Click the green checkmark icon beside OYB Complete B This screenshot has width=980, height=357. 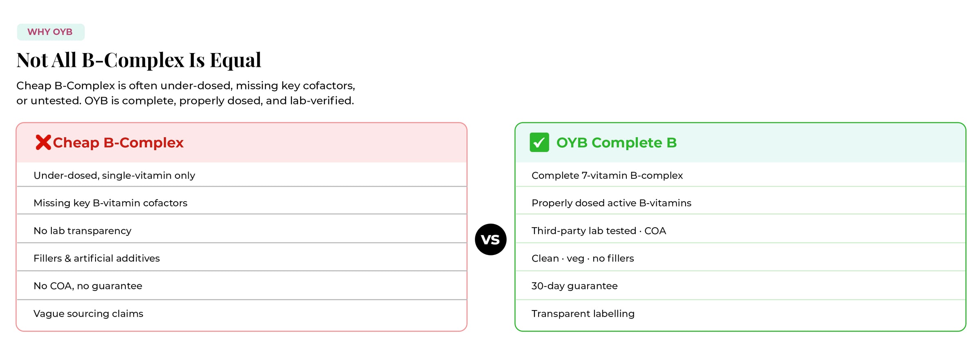[539, 142]
